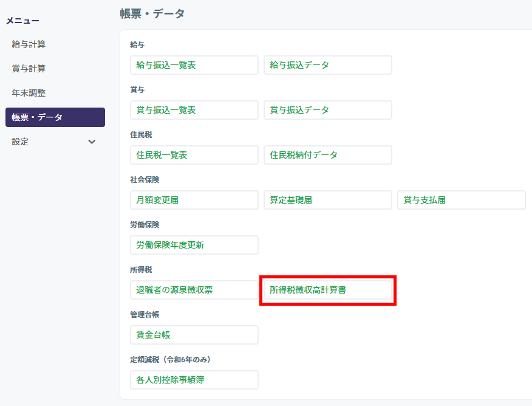This screenshot has height=406, width=532.
Task: Open the 各人別控除事績簿 report
Action: click(194, 380)
